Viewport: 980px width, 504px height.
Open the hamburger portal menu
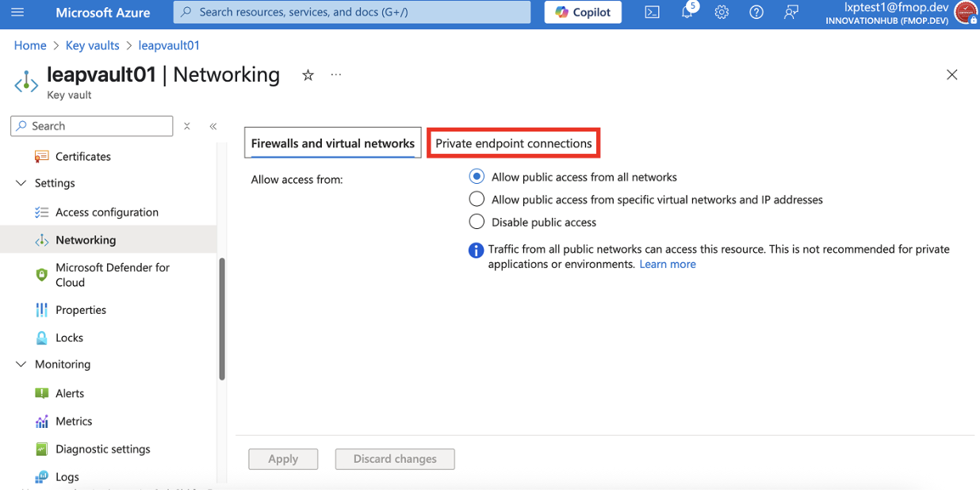point(17,13)
